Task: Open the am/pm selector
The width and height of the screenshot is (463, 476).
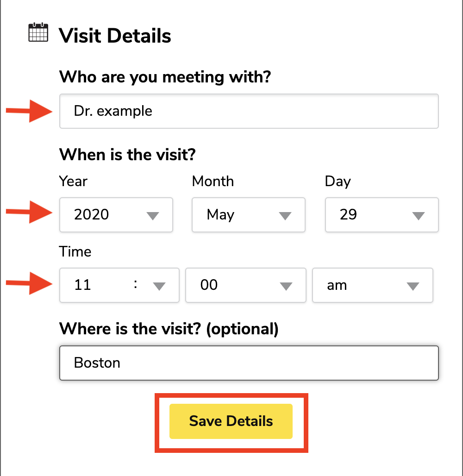Action: [373, 285]
